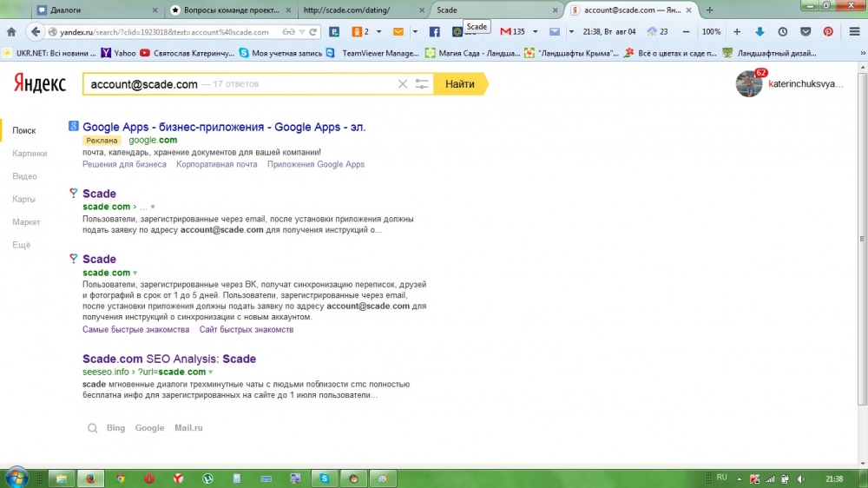This screenshot has width=868, height=488.
Task: Click the Pocket toolbar icon
Action: click(806, 32)
